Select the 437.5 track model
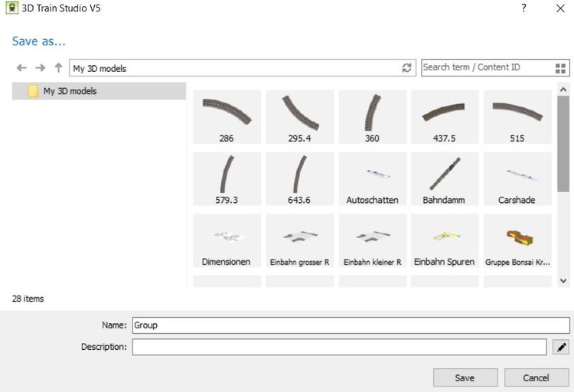574x392 pixels. 445,117
